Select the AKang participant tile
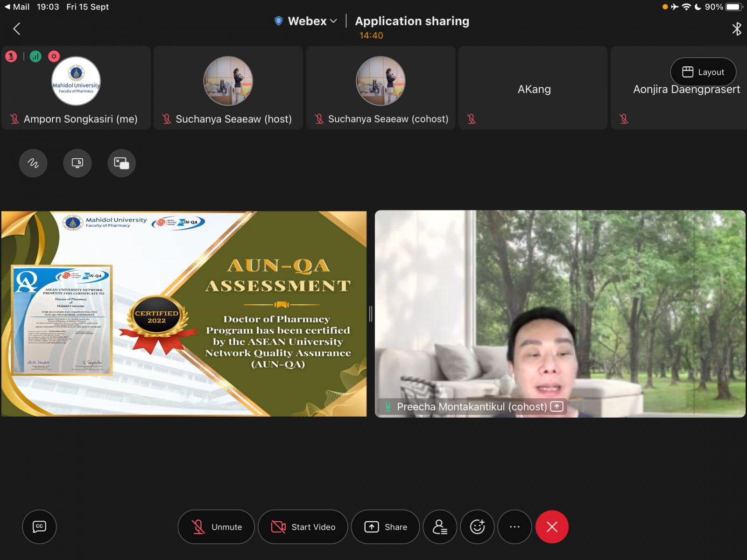 pyautogui.click(x=533, y=88)
